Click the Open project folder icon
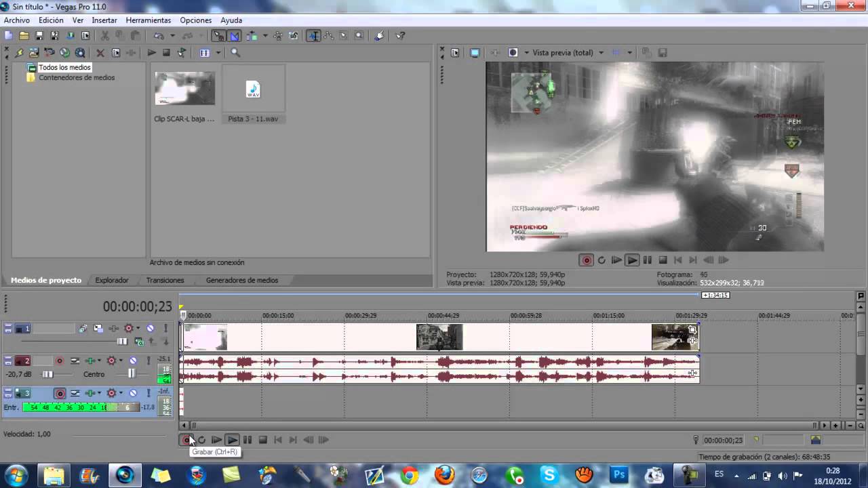Image resolution: width=868 pixels, height=488 pixels. [x=24, y=35]
